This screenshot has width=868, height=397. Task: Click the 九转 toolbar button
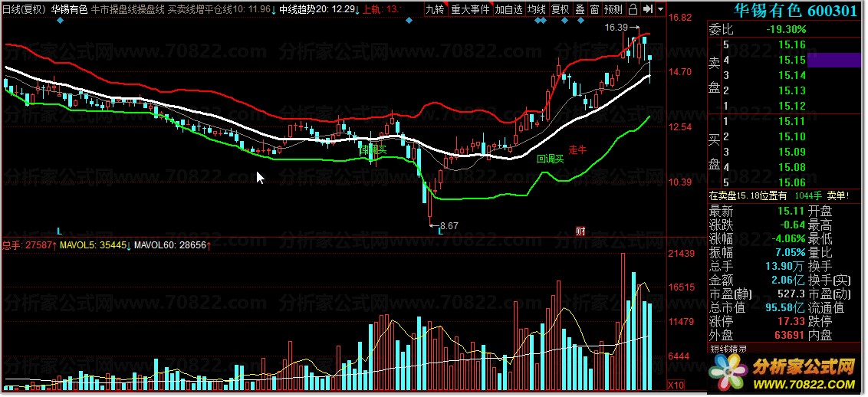[x=435, y=9]
